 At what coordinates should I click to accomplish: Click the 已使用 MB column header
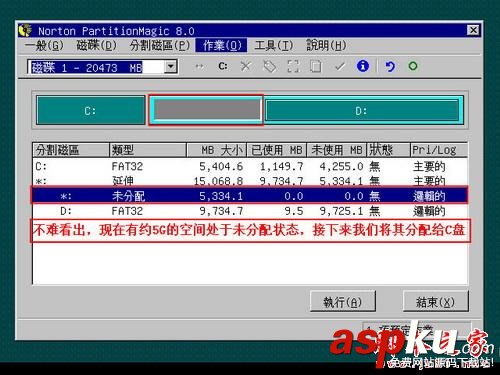click(276, 150)
